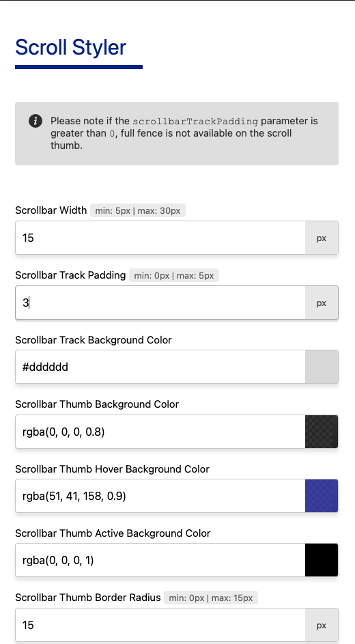Click the px unit beside Track Padding

point(322,303)
